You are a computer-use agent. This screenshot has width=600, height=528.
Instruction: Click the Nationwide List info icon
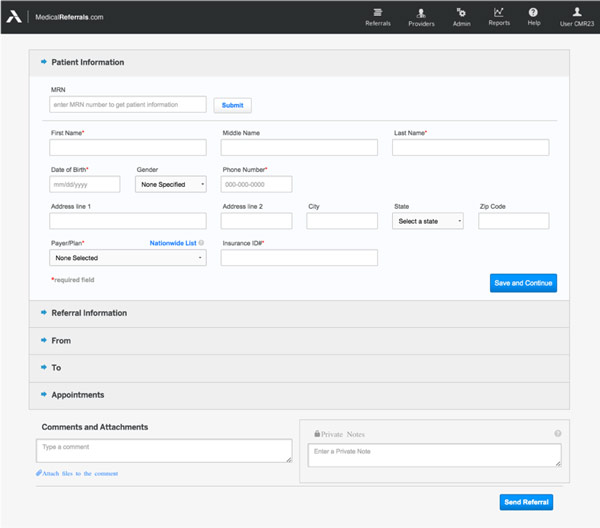click(x=201, y=242)
